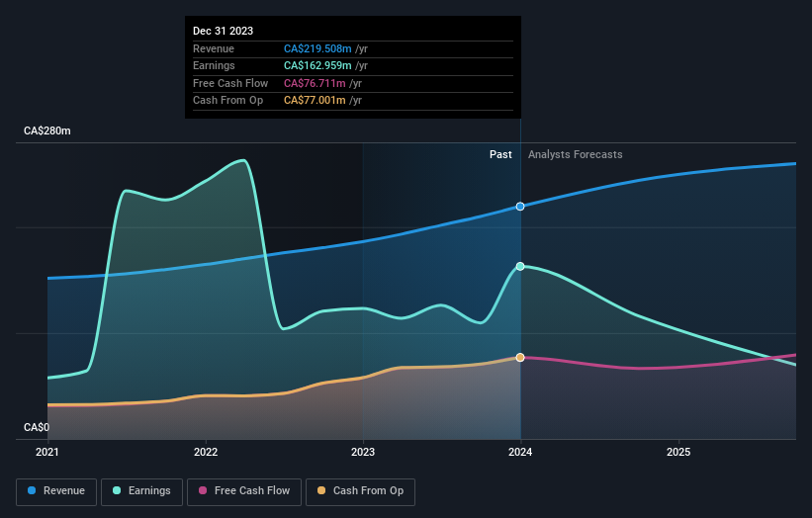Click the orange Cash From Op data point
The image size is (812, 518).
520,358
